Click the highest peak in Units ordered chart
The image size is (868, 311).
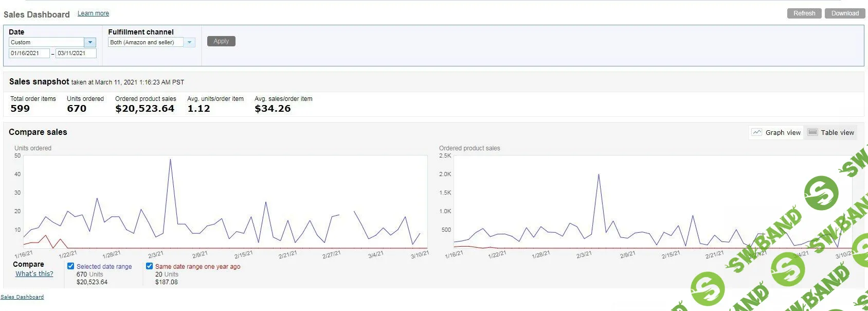tap(170, 160)
